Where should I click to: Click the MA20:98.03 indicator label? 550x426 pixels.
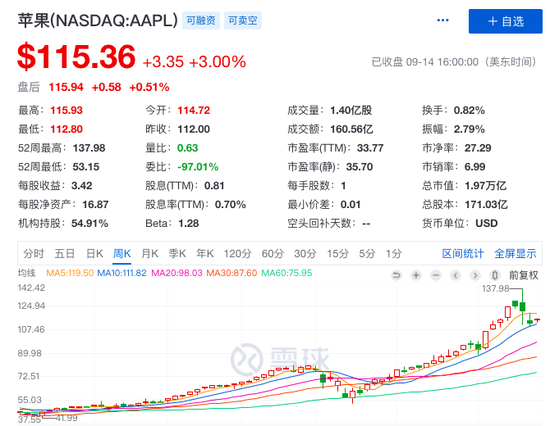point(177,273)
